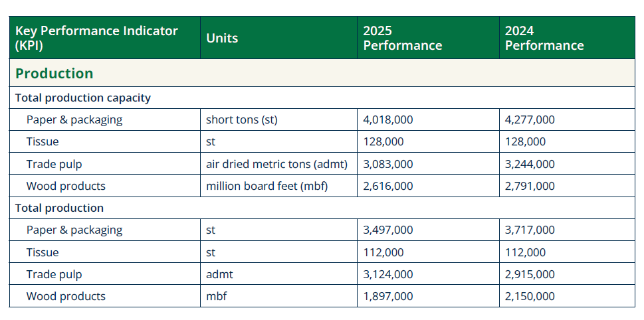Select the 4,018,000 paper & packaging capacity value
644x320 pixels.
coord(388,120)
